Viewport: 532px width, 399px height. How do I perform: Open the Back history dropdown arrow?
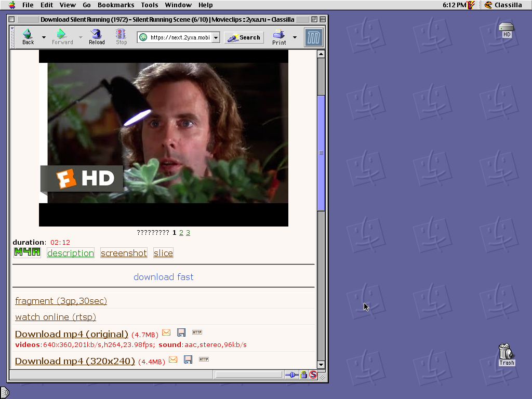(44, 37)
